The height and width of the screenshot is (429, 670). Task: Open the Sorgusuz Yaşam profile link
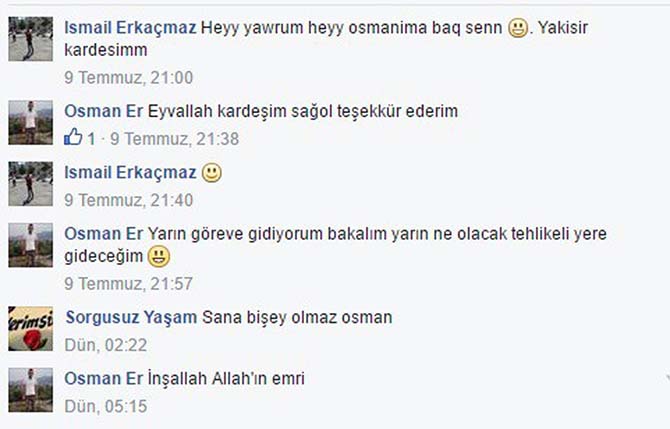131,317
